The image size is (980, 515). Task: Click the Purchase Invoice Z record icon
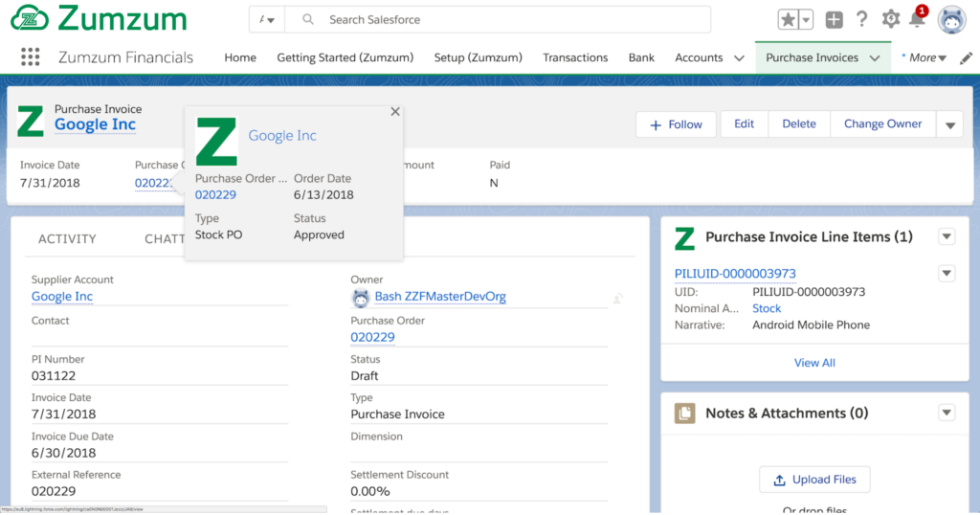pyautogui.click(x=31, y=120)
